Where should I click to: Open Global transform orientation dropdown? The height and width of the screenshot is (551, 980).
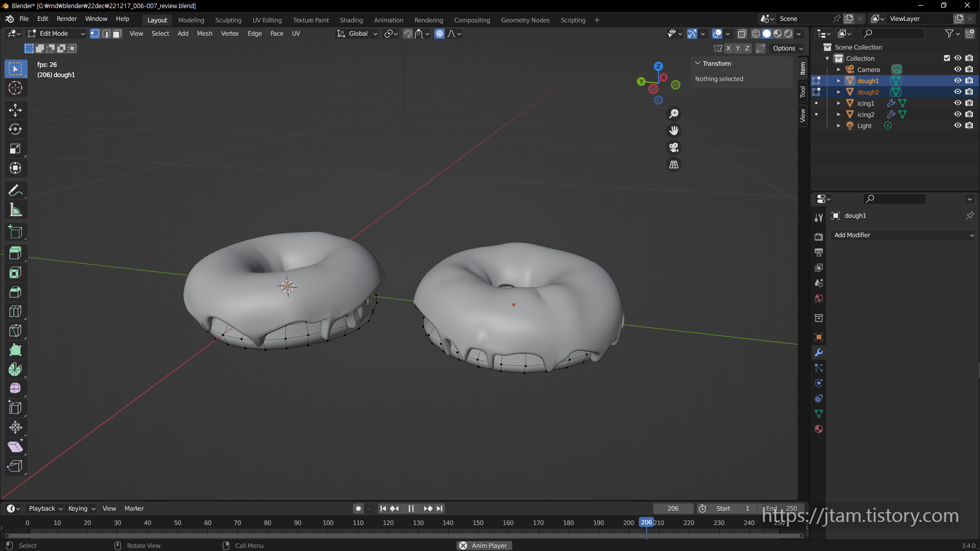pos(357,34)
